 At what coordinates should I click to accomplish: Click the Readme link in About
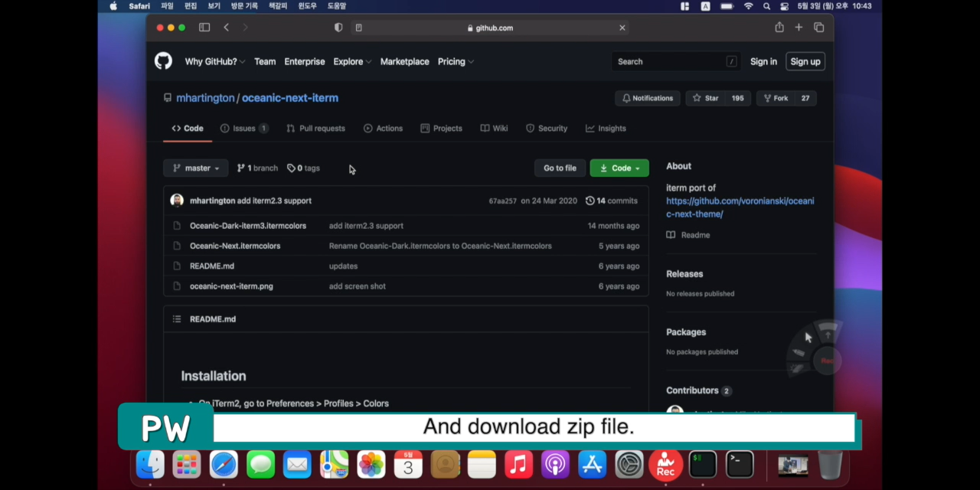click(x=688, y=235)
